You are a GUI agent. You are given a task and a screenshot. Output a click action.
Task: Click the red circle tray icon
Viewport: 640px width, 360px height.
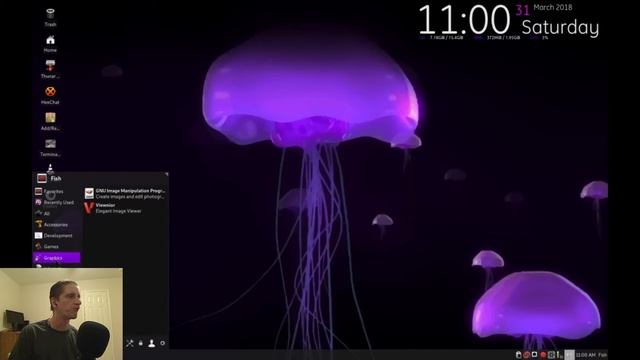pos(543,355)
